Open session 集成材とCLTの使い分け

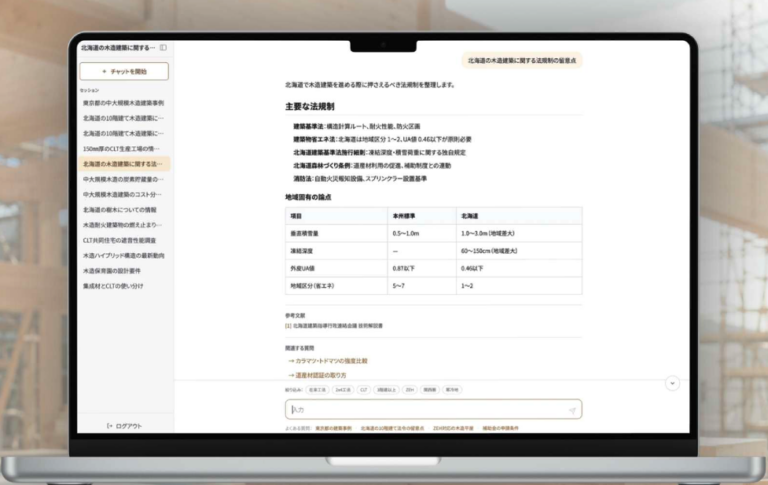[x=123, y=286]
